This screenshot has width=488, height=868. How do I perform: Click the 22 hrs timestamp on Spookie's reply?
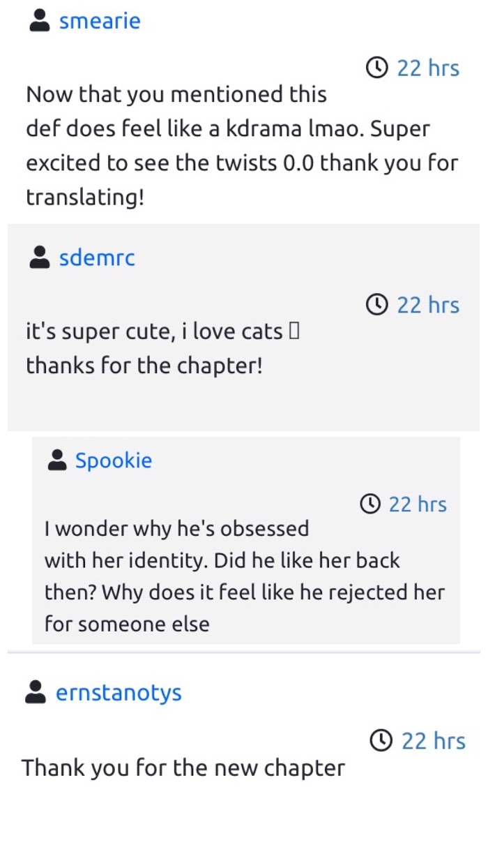pyautogui.click(x=418, y=504)
